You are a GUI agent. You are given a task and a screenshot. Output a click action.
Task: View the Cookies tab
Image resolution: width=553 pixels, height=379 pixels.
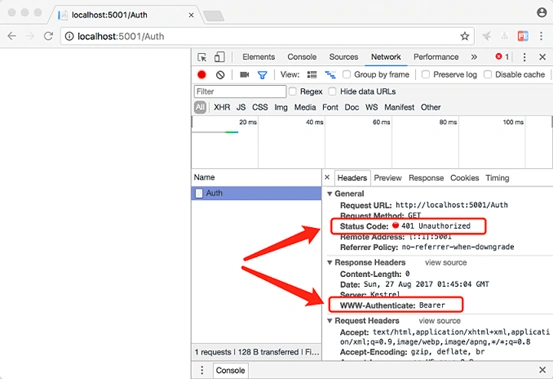click(464, 178)
